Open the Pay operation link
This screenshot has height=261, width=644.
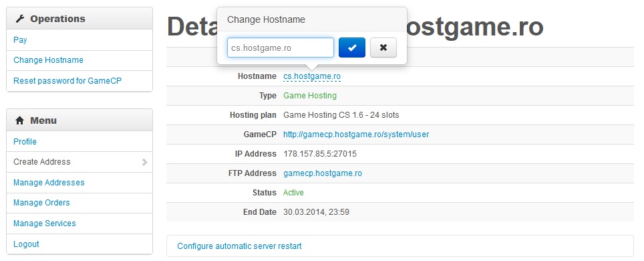point(20,40)
